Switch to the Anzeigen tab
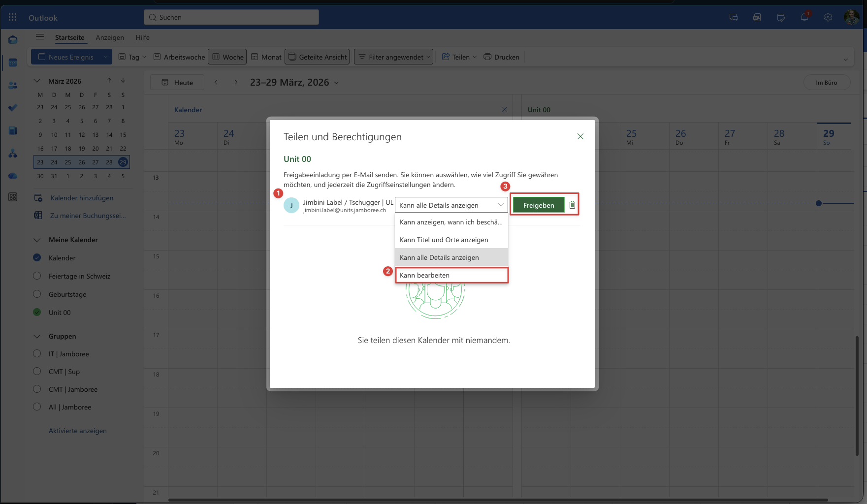The width and height of the screenshot is (867, 504). pyautogui.click(x=110, y=37)
